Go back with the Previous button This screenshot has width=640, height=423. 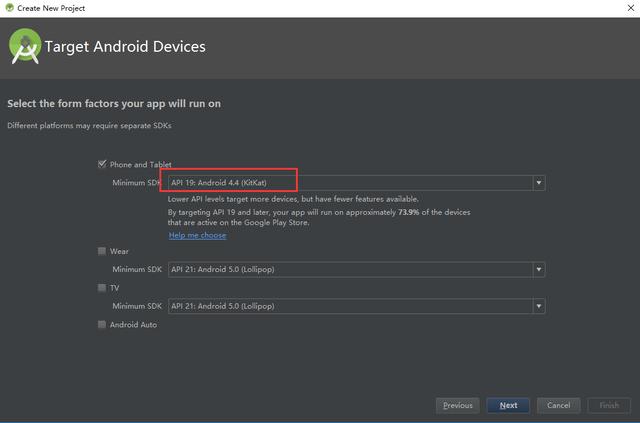458,405
